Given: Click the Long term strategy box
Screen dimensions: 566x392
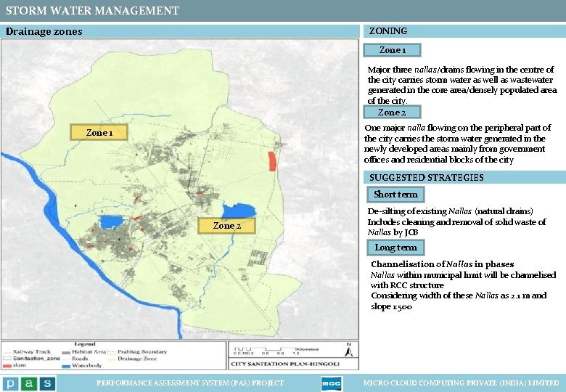Looking at the screenshot, I should pyautogui.click(x=395, y=248).
